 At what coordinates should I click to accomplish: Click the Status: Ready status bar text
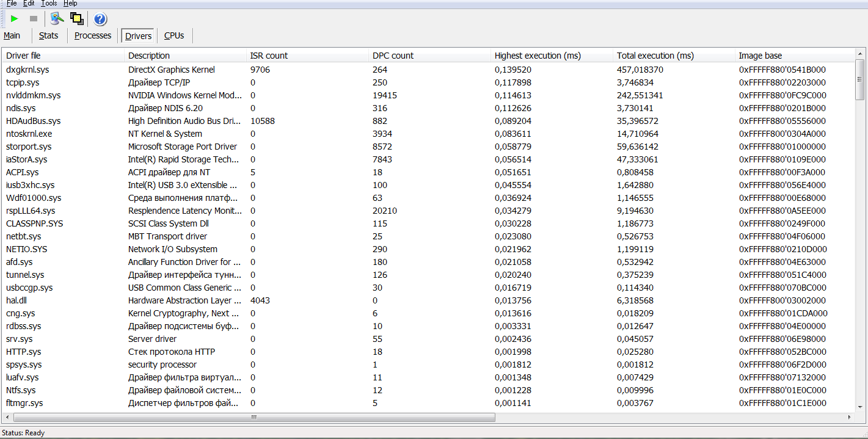pyautogui.click(x=23, y=433)
